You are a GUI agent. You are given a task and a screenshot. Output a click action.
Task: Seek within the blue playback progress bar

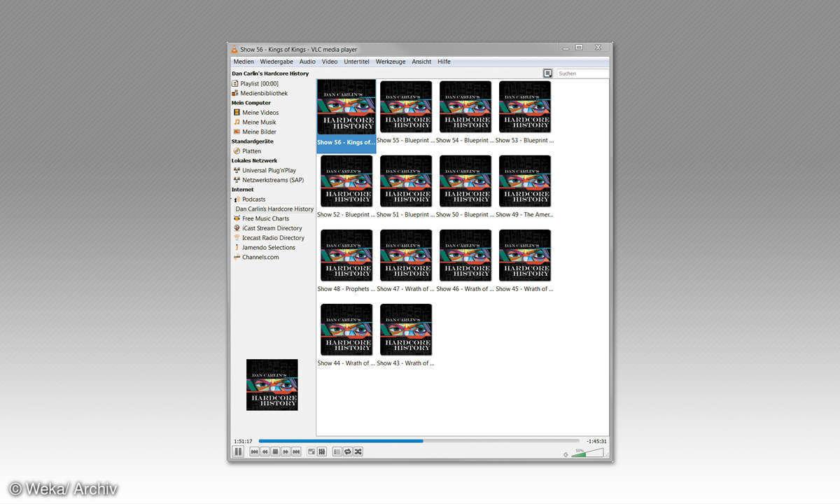click(x=419, y=441)
